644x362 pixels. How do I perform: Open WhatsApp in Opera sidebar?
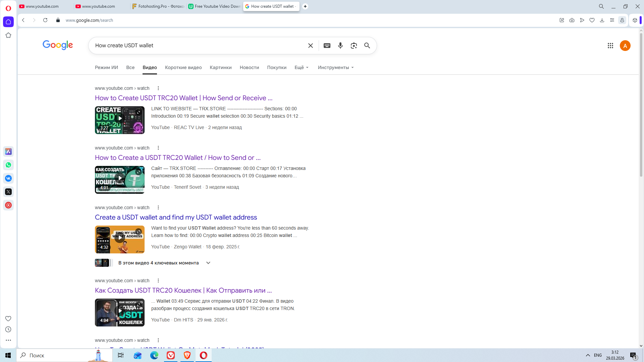[x=8, y=165]
